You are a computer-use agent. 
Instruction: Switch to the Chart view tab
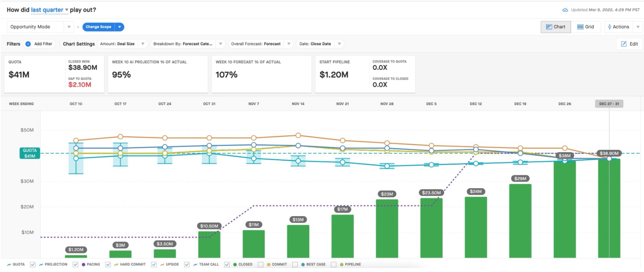coord(556,27)
